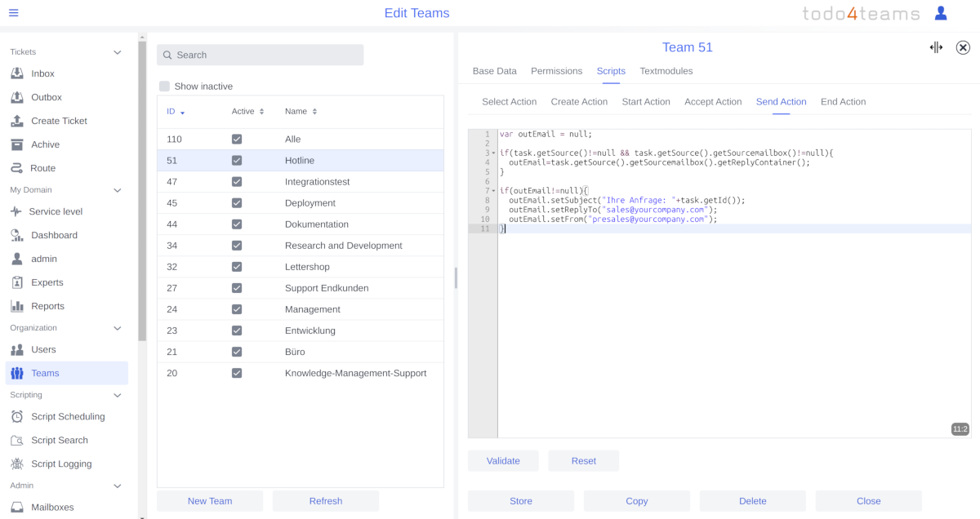
Task: Toggle Active checkbox for Dokumentation
Action: (237, 224)
